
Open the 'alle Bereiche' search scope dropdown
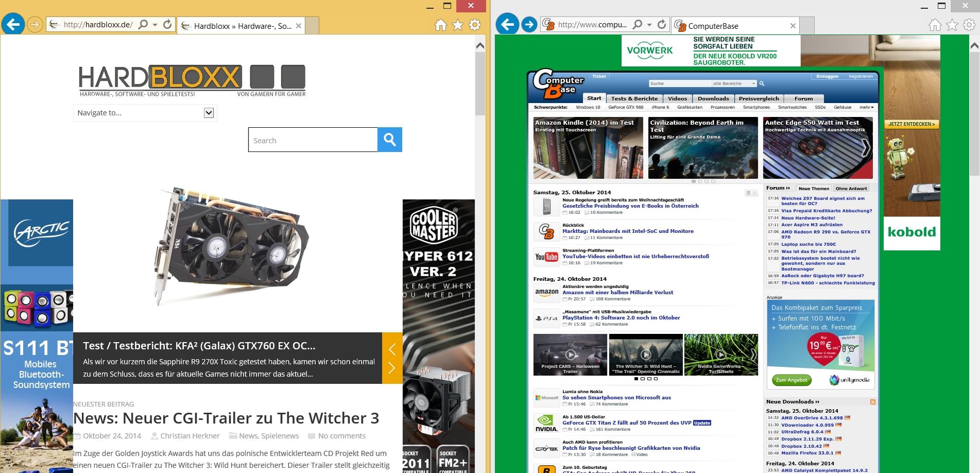pyautogui.click(x=734, y=83)
